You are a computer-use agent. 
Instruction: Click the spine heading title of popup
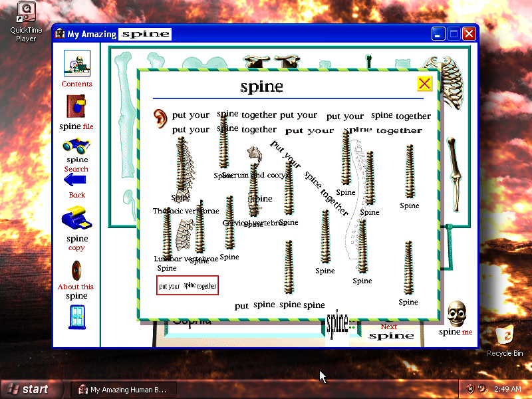click(261, 86)
